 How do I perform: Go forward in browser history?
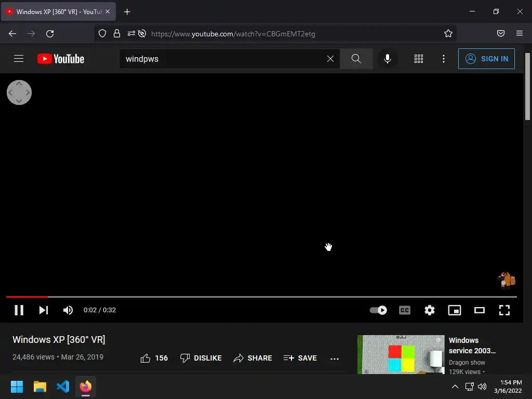[31, 34]
